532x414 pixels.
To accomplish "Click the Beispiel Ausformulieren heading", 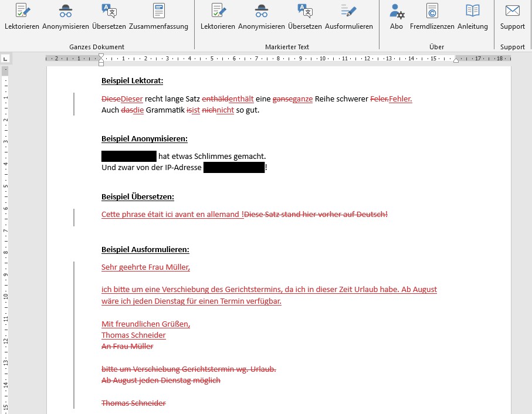I will 145,250.
